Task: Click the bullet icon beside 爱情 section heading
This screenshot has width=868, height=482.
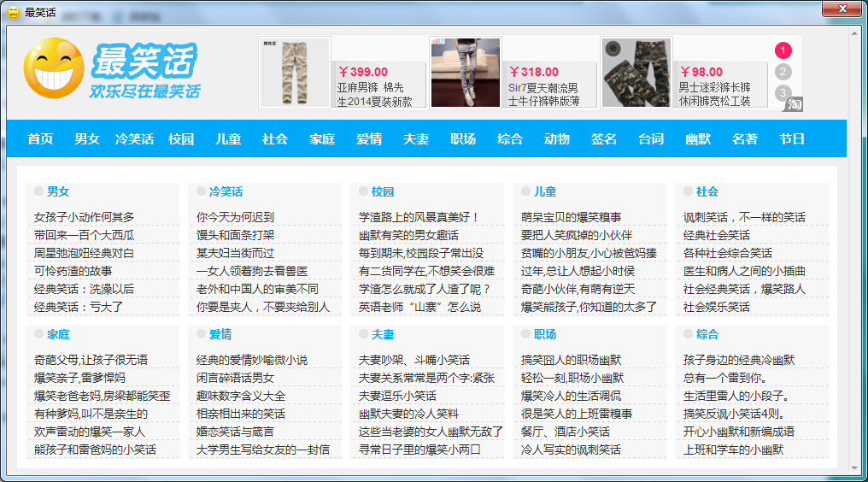Action: pyautogui.click(x=201, y=334)
